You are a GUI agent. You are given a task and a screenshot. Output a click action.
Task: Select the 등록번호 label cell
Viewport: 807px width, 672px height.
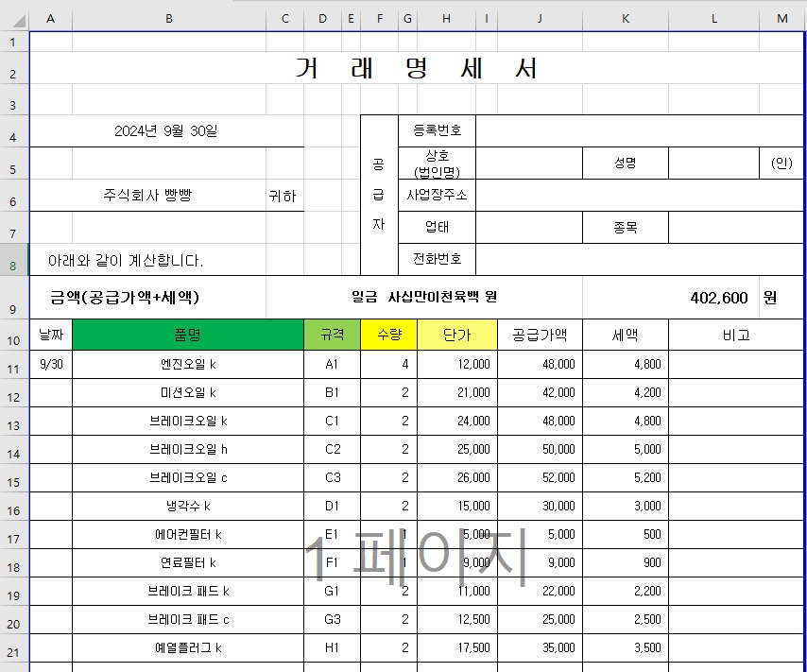click(x=437, y=131)
